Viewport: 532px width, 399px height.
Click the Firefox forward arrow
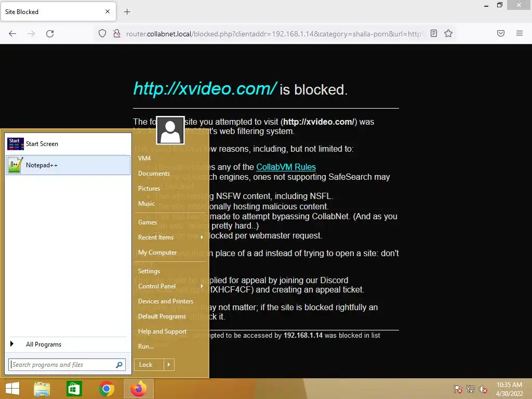click(31, 34)
